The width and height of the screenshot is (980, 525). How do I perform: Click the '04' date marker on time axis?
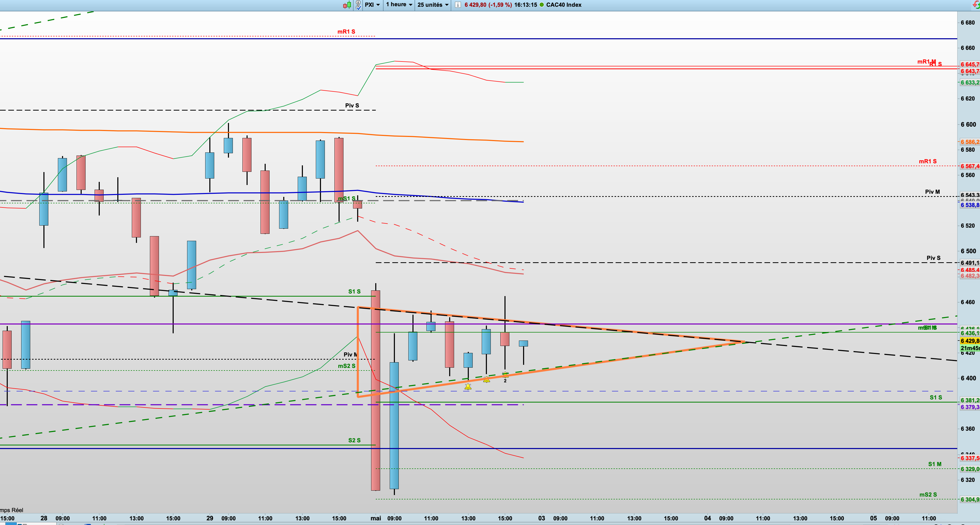click(707, 518)
